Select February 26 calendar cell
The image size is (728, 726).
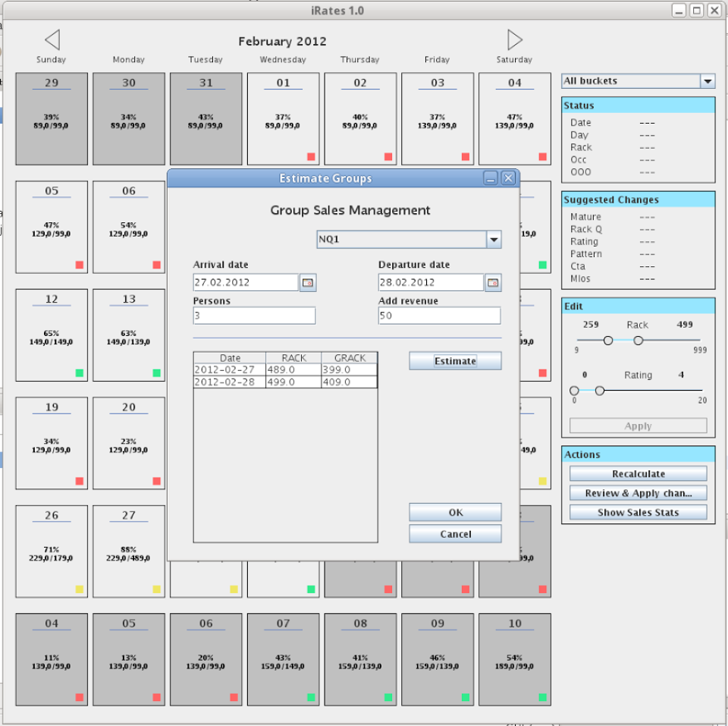pos(52,552)
